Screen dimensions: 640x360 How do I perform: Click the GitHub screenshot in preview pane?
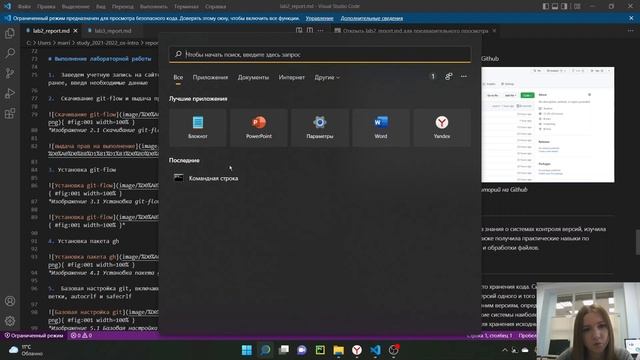pyautogui.click(x=547, y=124)
